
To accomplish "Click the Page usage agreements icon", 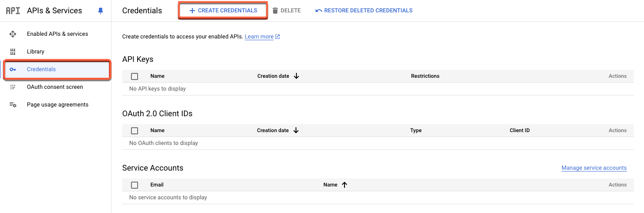I will click(13, 105).
